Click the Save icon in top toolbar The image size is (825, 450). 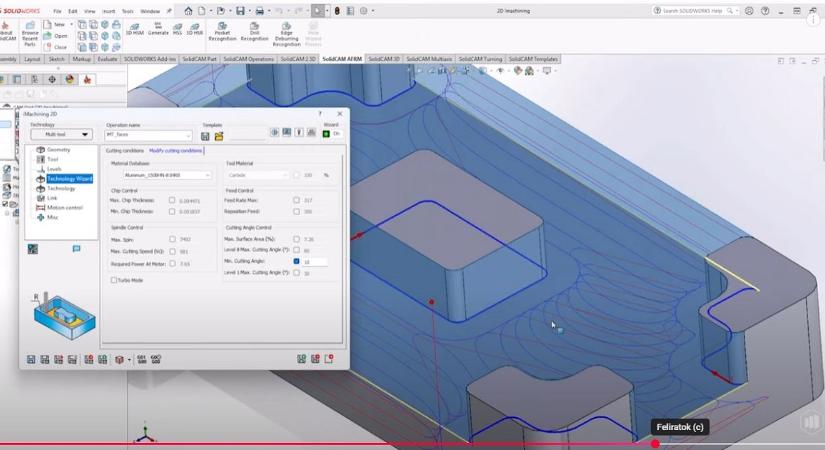coord(240,11)
